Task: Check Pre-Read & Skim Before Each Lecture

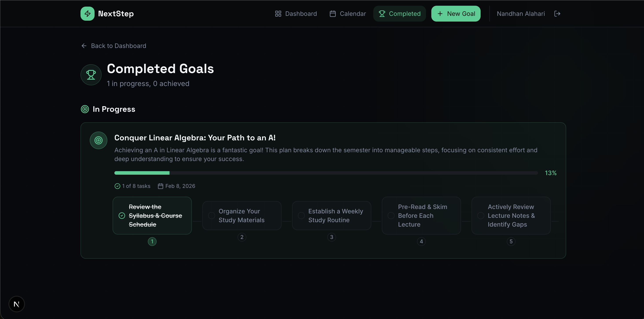Action: (x=391, y=216)
